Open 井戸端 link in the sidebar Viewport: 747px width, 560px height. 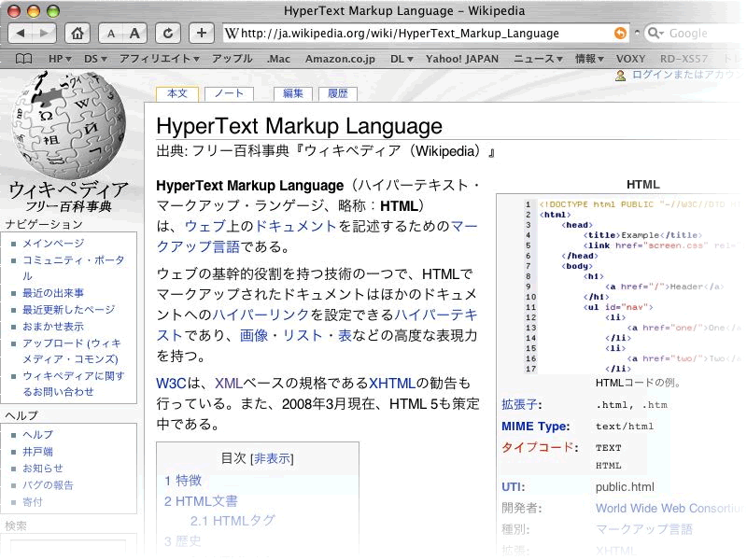(x=38, y=452)
